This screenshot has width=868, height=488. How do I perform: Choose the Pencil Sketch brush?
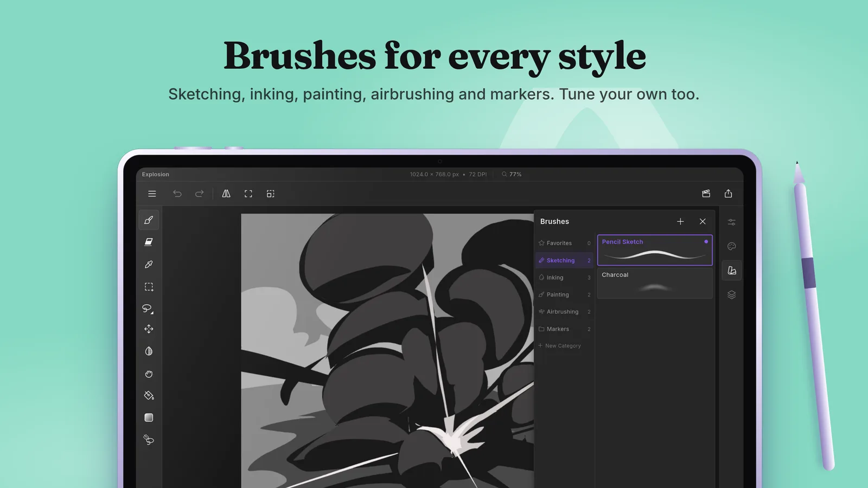click(x=655, y=250)
